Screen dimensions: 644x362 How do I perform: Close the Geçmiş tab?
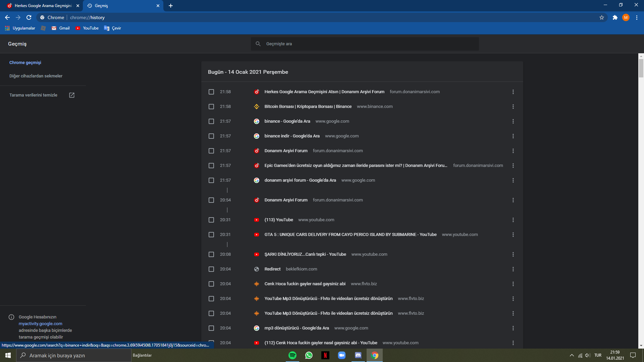click(x=158, y=6)
